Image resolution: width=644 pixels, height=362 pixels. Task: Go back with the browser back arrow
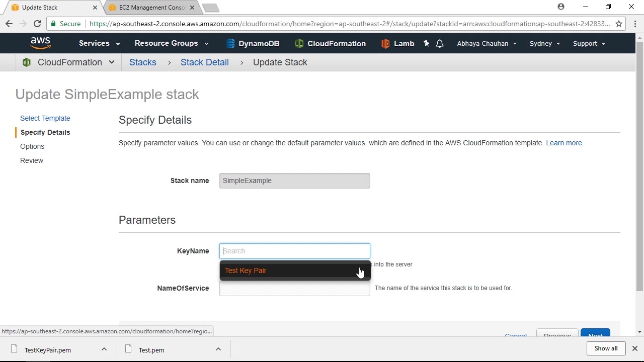pyautogui.click(x=9, y=24)
